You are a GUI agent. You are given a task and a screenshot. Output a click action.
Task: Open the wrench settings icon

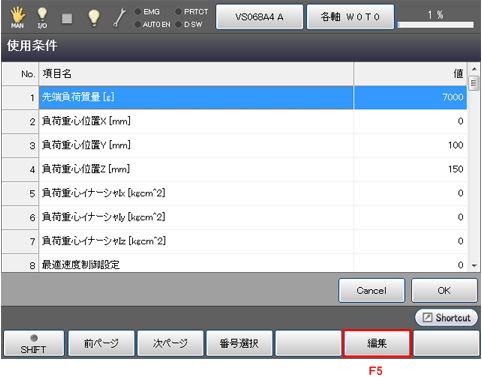coord(119,18)
